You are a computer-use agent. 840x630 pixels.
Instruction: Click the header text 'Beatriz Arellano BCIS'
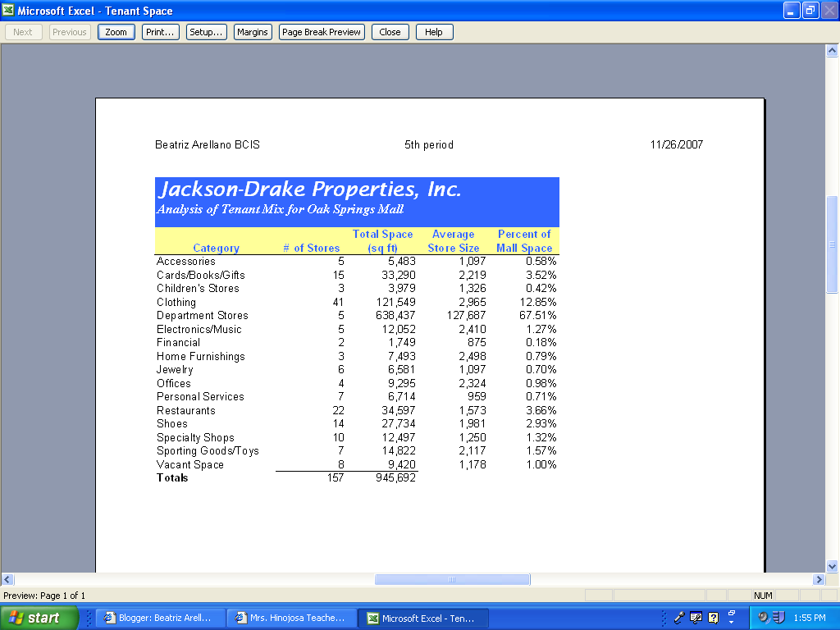click(208, 144)
